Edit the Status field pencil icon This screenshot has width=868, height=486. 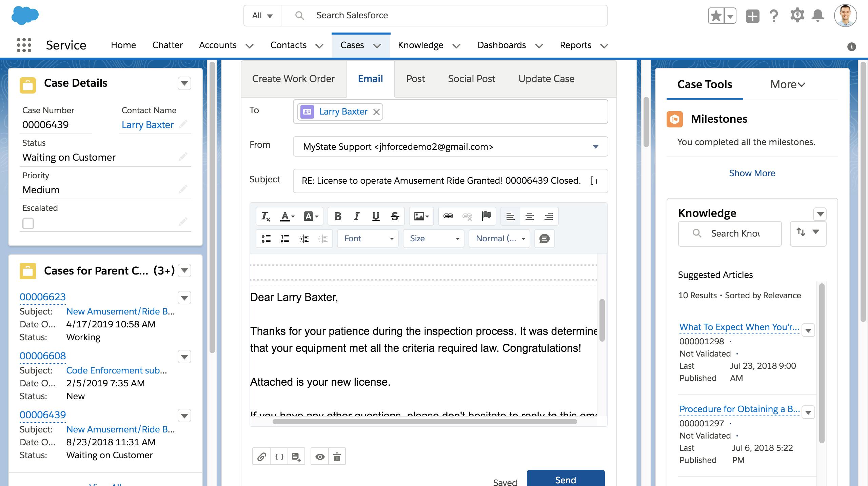[183, 157]
